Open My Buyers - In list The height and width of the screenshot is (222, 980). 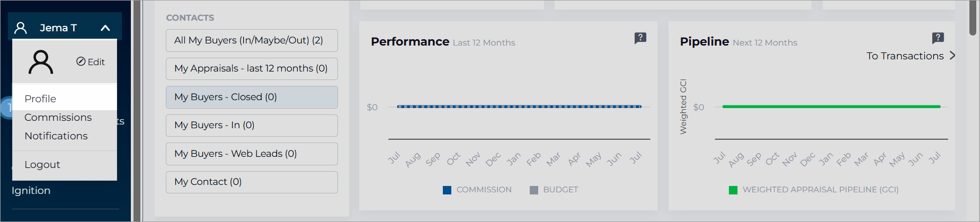(252, 125)
